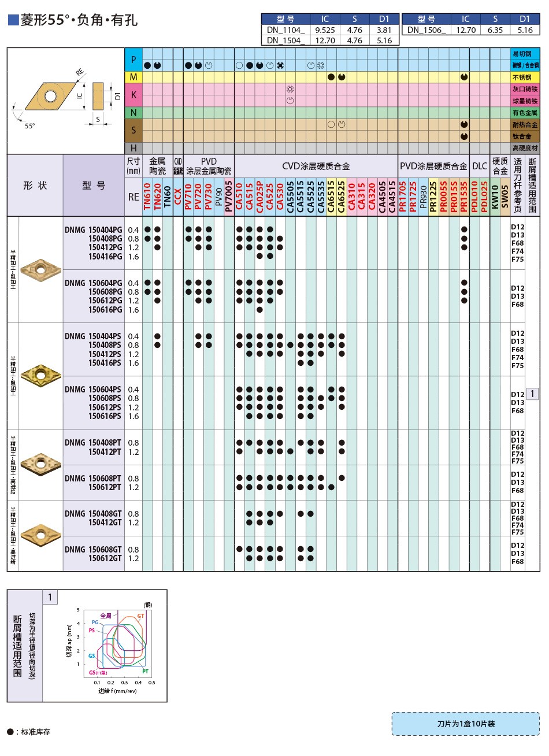Click the DNMG 150404PS model row
This screenshot has height=756, width=549.
click(94, 336)
